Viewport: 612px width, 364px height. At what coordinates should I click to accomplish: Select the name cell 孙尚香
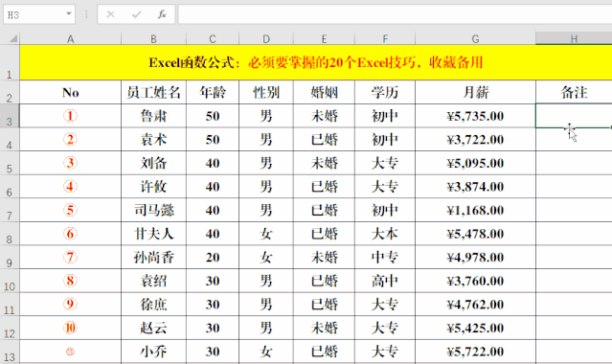point(154,257)
